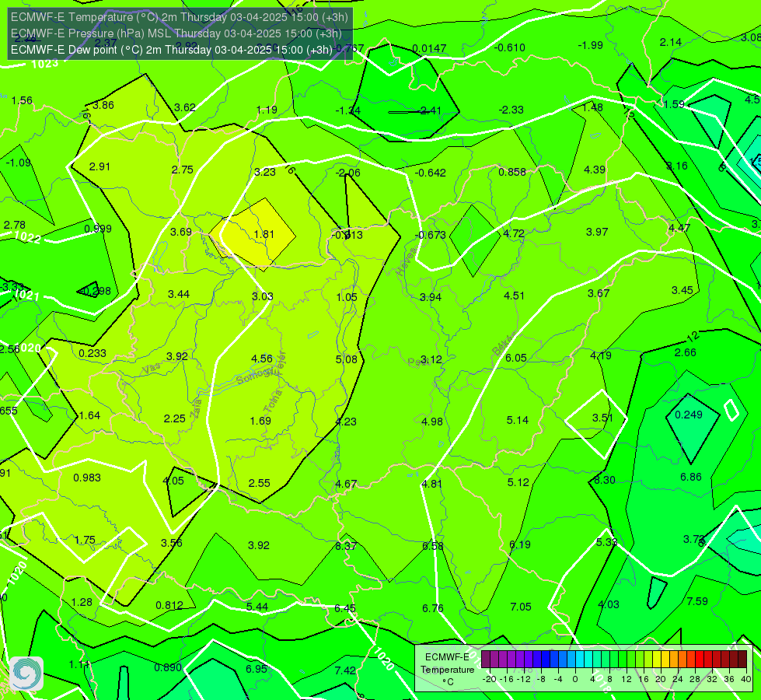Click the dew point value 4.72
This screenshot has height=700, width=761.
pyautogui.click(x=514, y=233)
